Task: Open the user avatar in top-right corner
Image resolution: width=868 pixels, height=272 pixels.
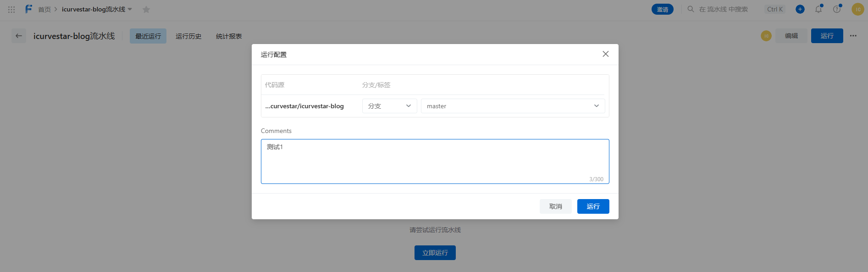Action: click(x=857, y=9)
